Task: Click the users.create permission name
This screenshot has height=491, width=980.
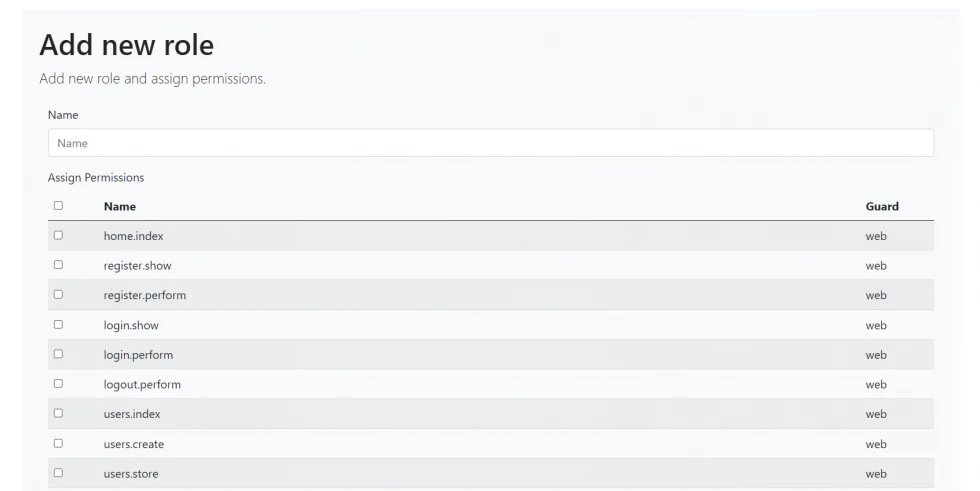Action: coord(134,444)
